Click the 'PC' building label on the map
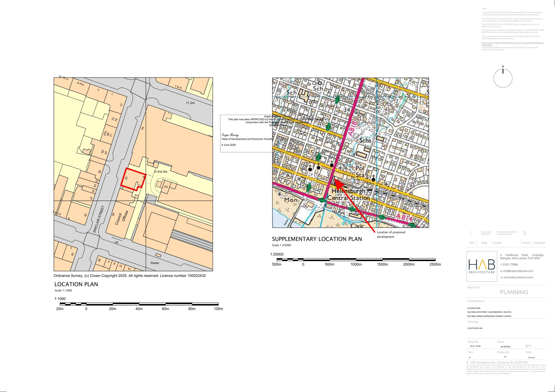This screenshot has height=392, width=555. (166, 187)
